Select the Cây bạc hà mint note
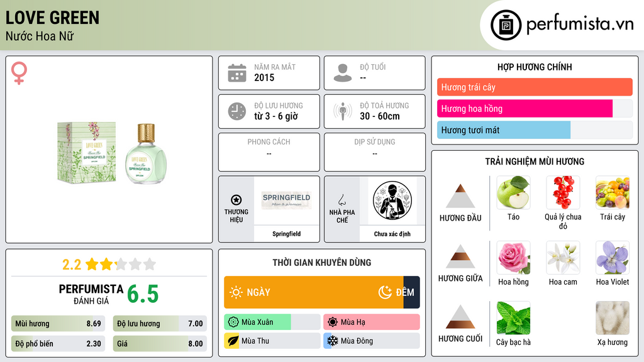The image size is (644, 362). (x=513, y=317)
